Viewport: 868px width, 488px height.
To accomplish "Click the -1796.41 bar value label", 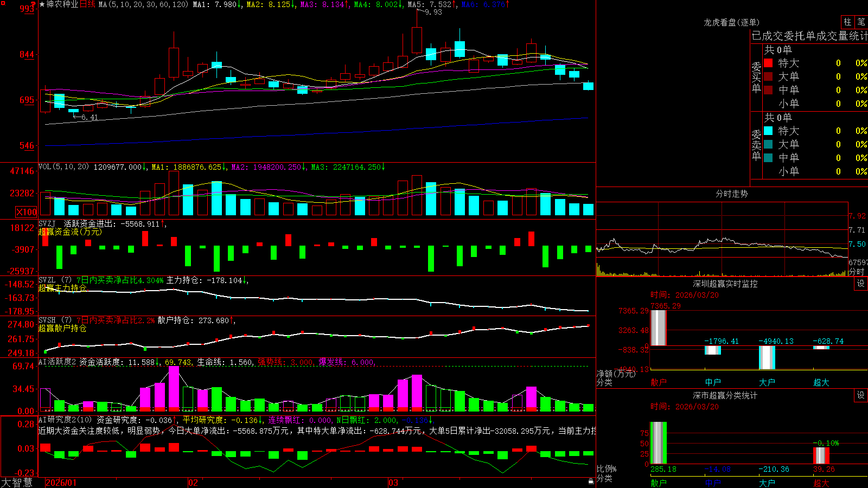I will click(x=722, y=341).
